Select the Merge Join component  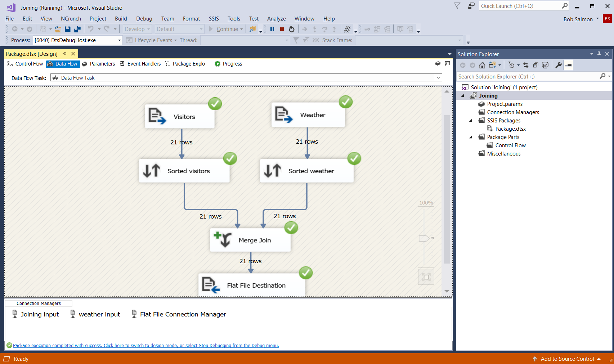250,240
